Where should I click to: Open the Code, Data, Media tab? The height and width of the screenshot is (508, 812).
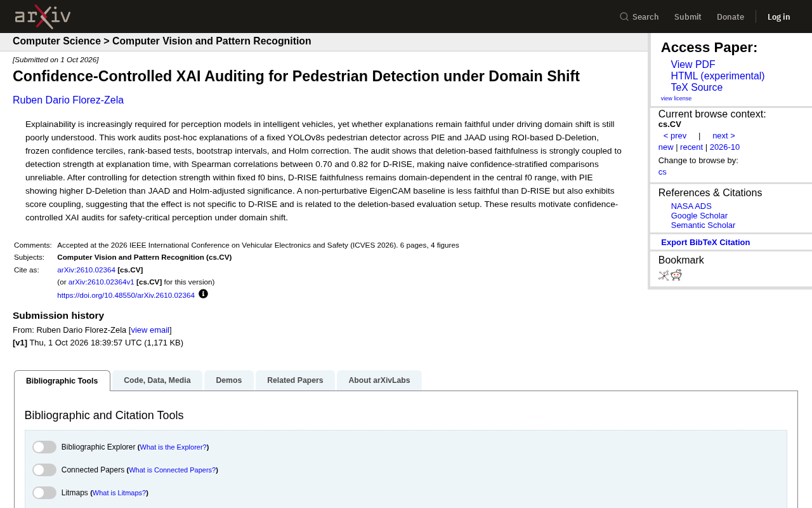click(x=157, y=380)
